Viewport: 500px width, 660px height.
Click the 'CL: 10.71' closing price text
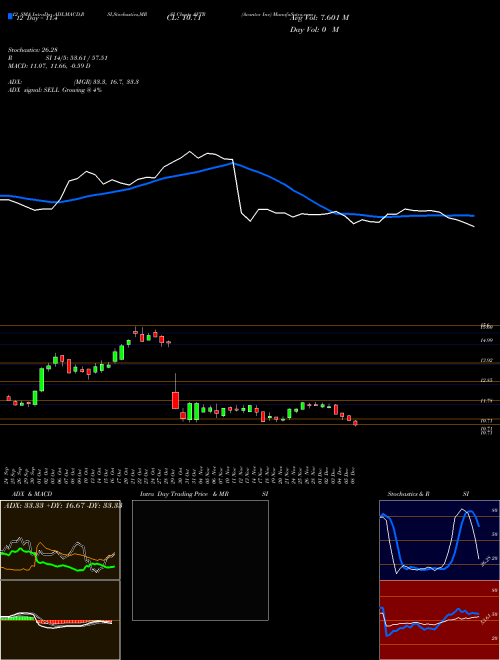[184, 18]
